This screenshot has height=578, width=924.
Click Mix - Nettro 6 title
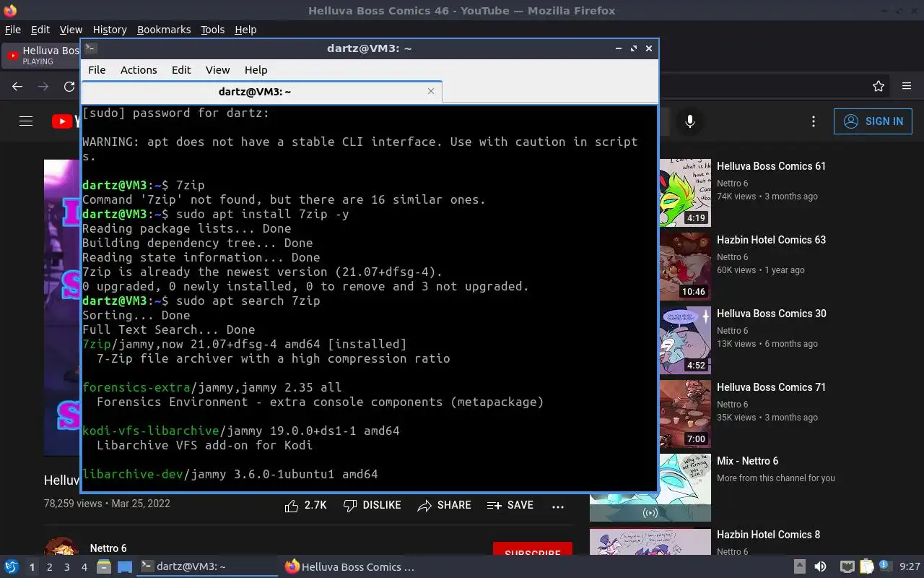[x=747, y=461]
